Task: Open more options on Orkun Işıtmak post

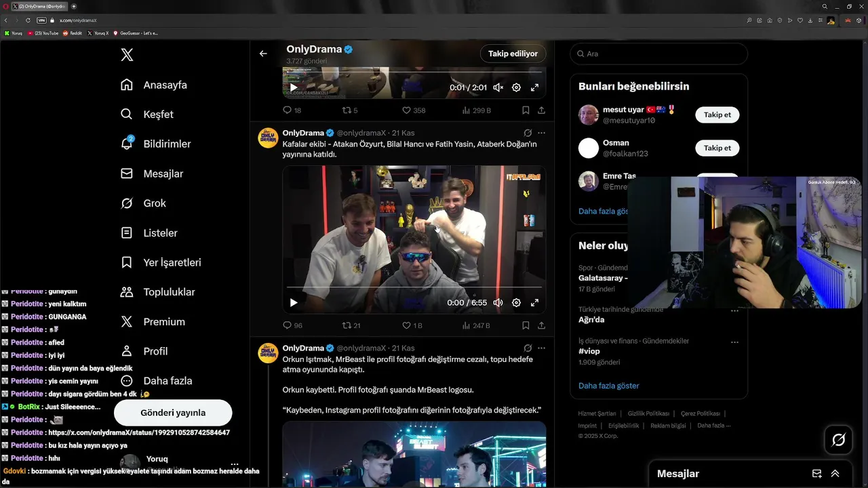Action: (x=541, y=348)
